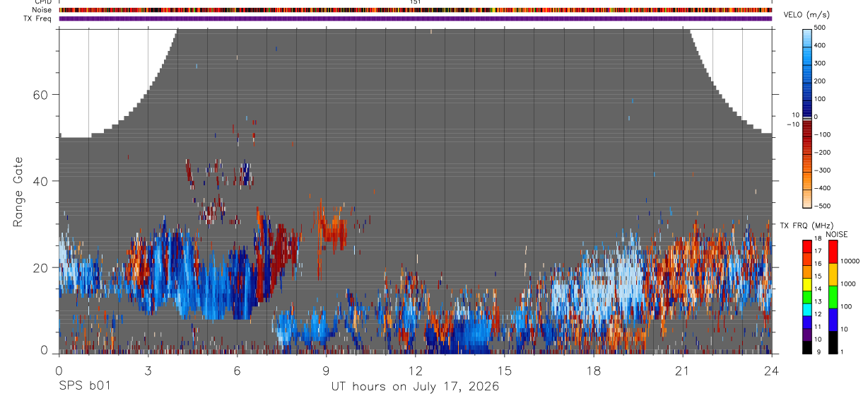The image size is (868, 401).
Task: Click the bottom of the VELO color bar
Action: click(x=807, y=202)
